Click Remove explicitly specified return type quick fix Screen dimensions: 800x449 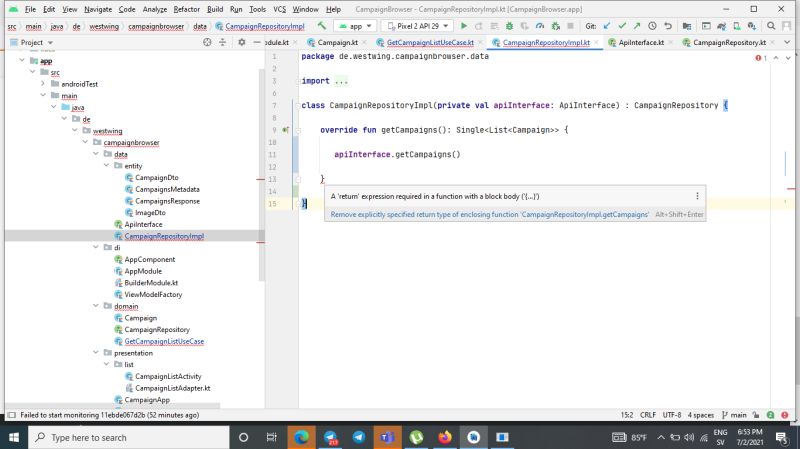coord(489,214)
